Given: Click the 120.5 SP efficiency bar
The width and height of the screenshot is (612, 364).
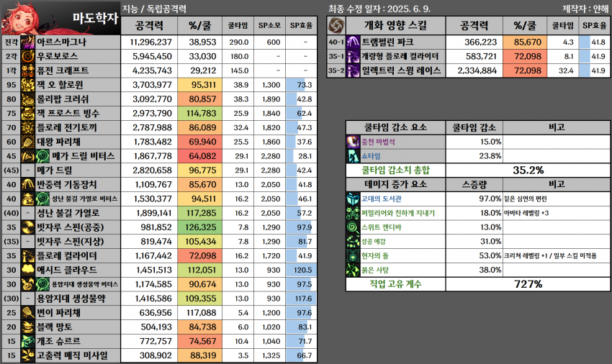Looking at the screenshot, I should tap(301, 270).
